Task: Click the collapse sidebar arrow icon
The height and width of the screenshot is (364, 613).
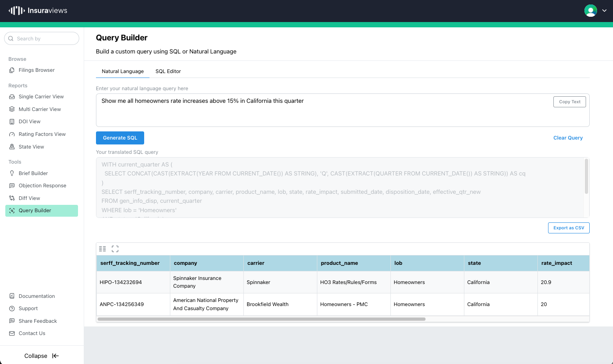Action: point(56,356)
